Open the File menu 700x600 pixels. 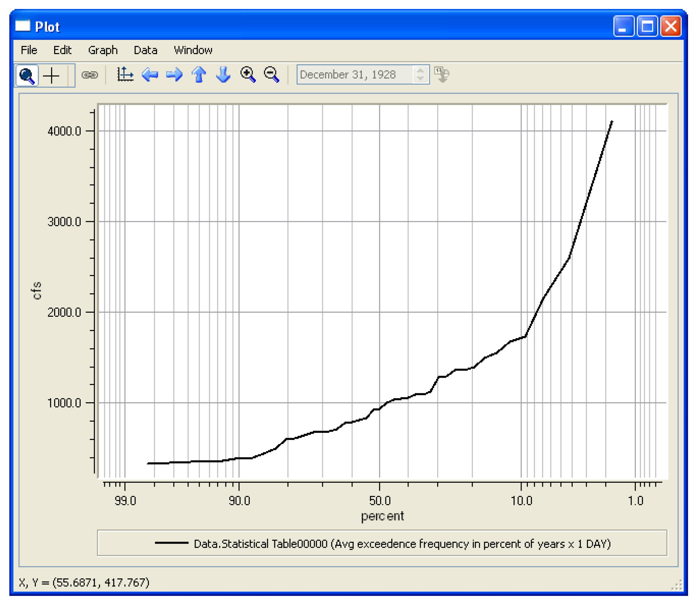(x=29, y=50)
